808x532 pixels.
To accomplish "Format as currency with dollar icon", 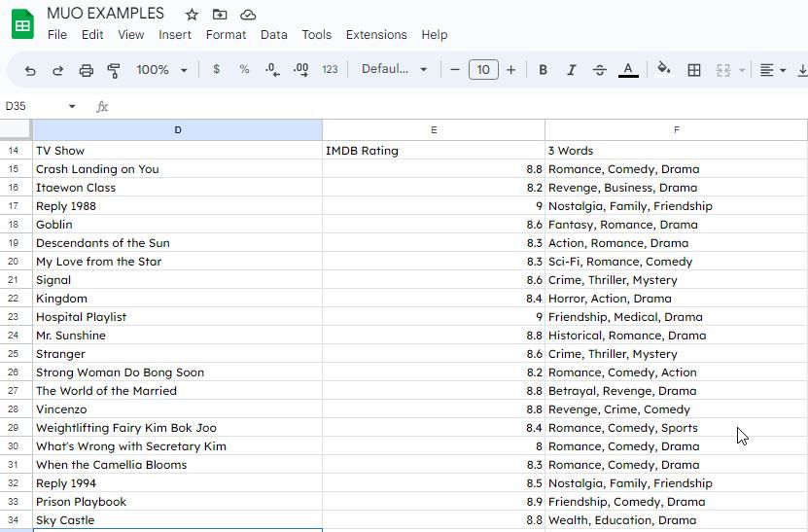I will pyautogui.click(x=217, y=69).
